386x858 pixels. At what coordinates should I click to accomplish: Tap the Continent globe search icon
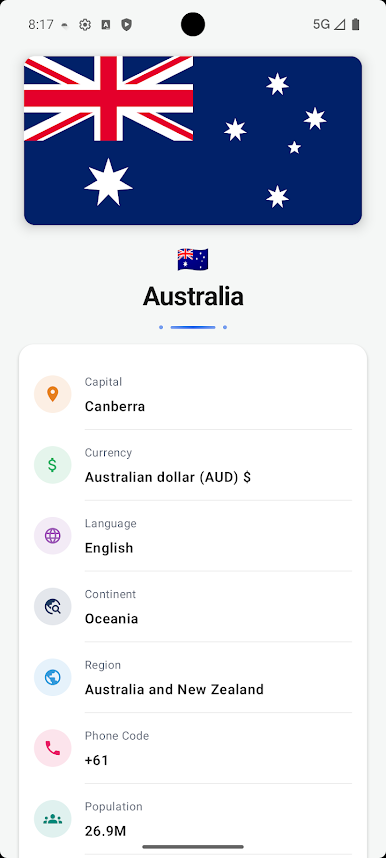pos(53,606)
